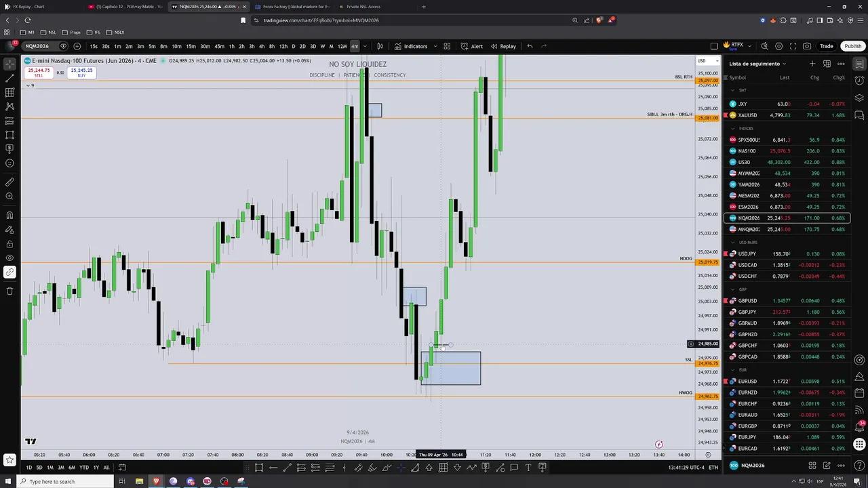The image size is (868, 488).
Task: Open the Lista de seguimiento dropdown
Action: 757,64
